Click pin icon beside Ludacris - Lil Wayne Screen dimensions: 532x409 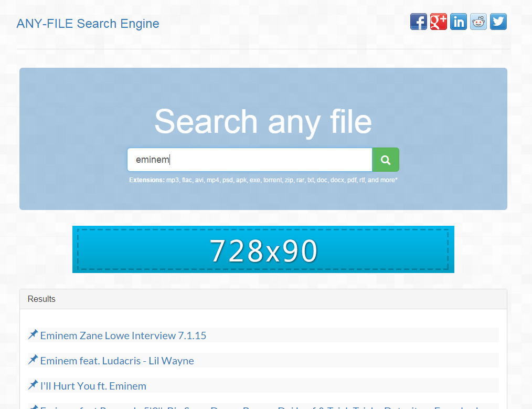pos(33,360)
